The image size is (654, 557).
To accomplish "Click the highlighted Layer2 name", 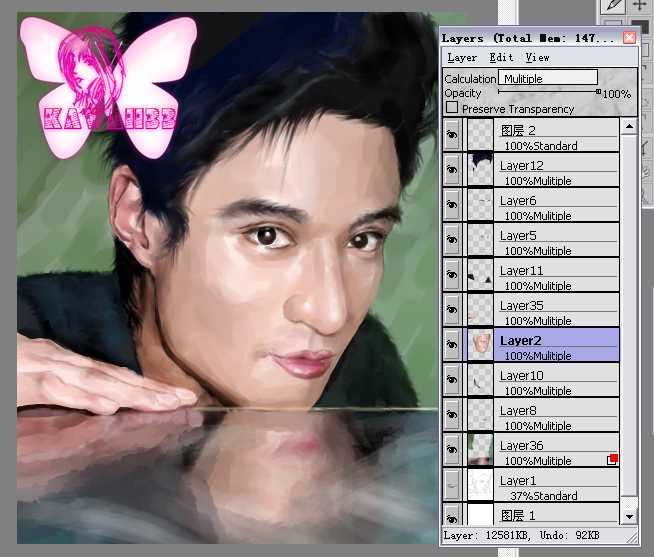I will 521,341.
